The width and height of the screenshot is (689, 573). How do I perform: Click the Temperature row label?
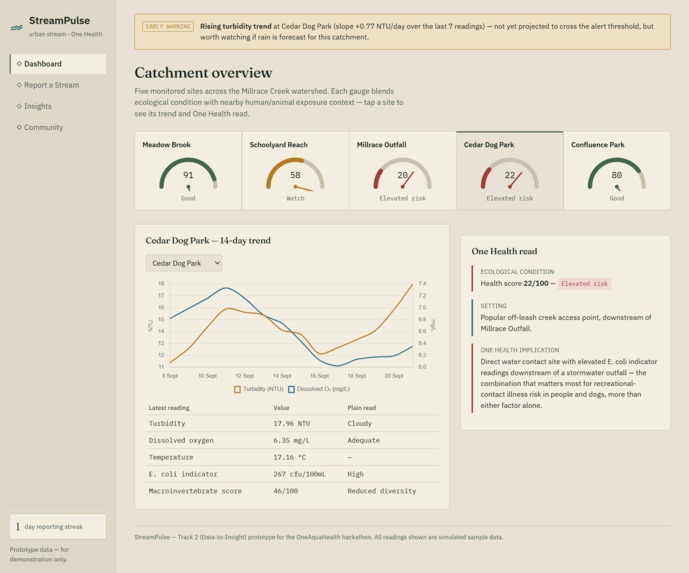[171, 457]
